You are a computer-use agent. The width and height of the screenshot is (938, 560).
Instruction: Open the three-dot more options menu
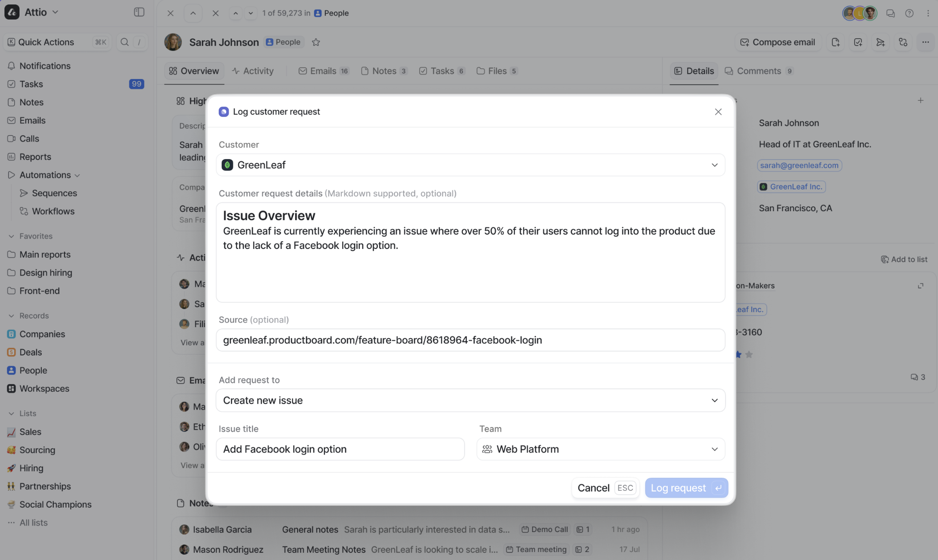926,42
